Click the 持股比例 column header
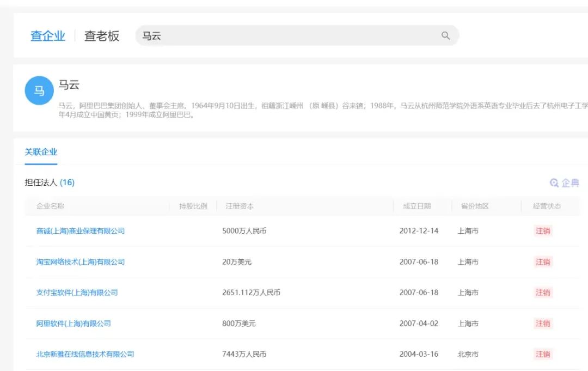 coord(193,206)
